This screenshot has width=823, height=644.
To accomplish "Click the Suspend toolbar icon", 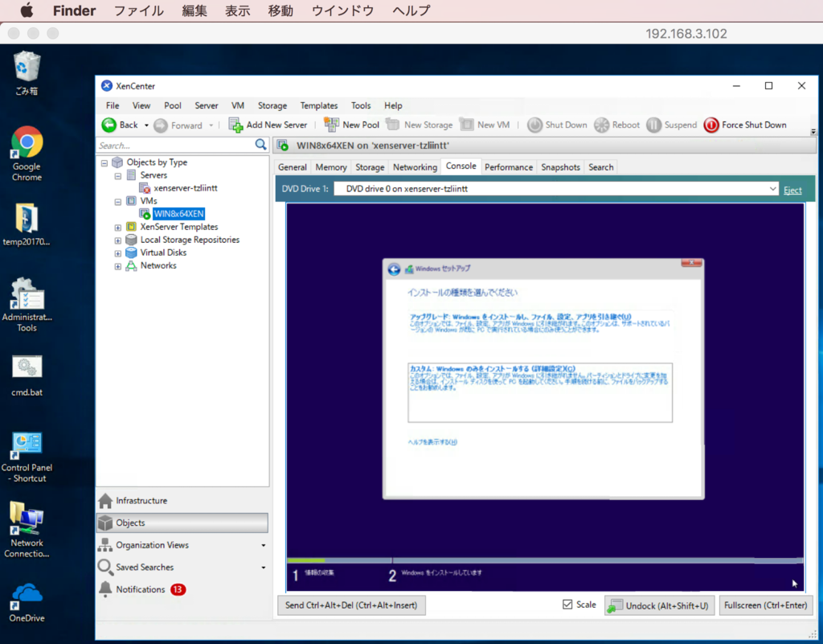I will [x=653, y=125].
